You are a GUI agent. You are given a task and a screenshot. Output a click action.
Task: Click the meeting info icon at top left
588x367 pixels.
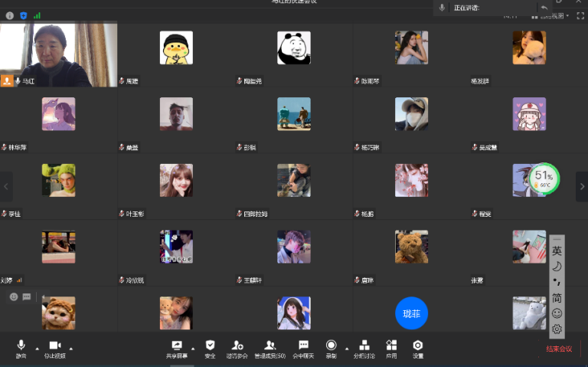click(10, 15)
